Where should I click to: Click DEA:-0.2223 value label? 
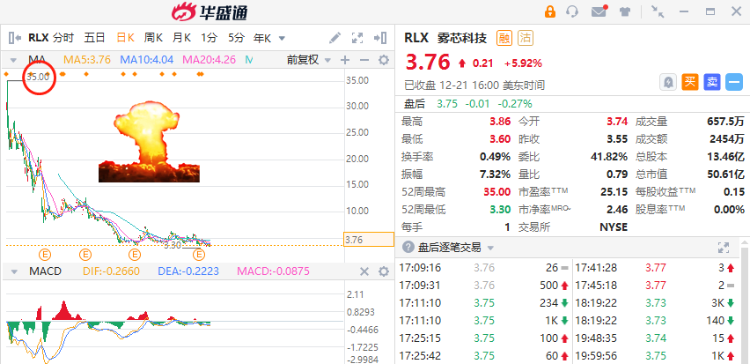[188, 272]
